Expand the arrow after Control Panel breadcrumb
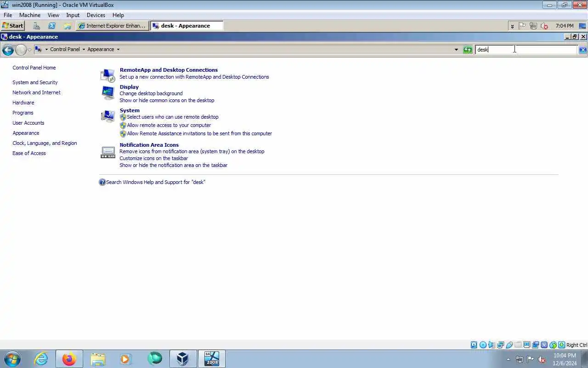This screenshot has height=368, width=588. (x=84, y=49)
